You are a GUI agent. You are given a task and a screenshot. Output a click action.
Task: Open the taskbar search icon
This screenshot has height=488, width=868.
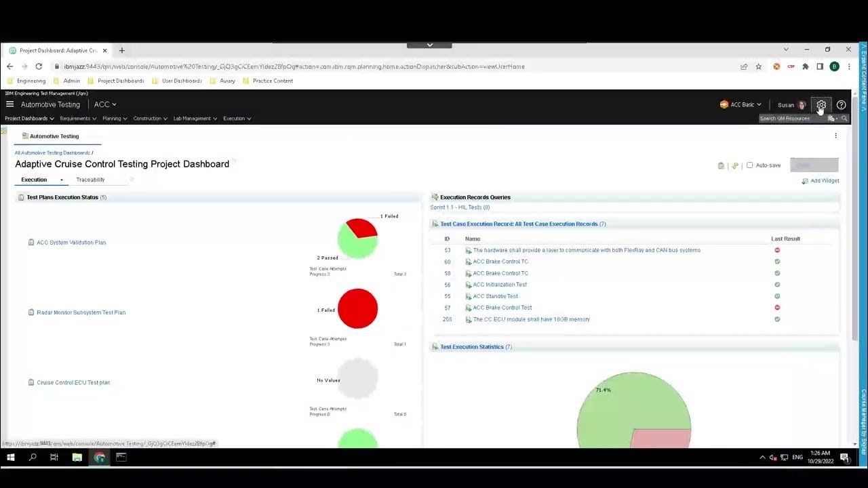[33, 457]
